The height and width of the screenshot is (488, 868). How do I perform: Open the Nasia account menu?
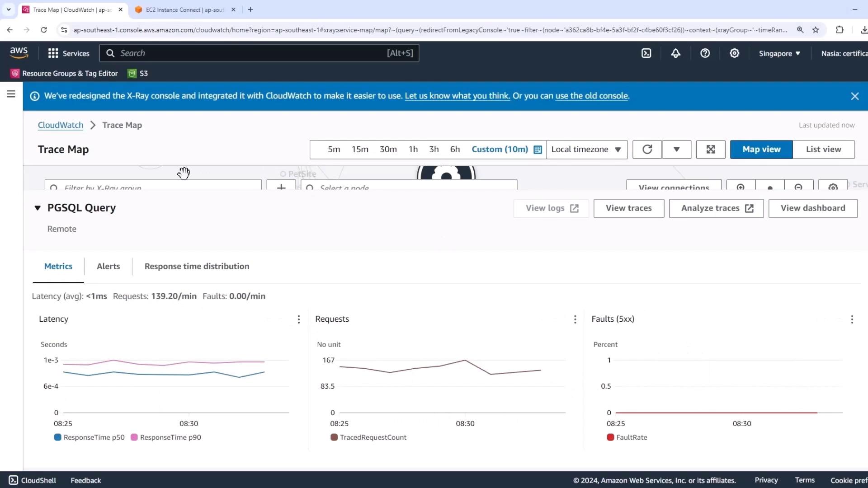pyautogui.click(x=844, y=53)
